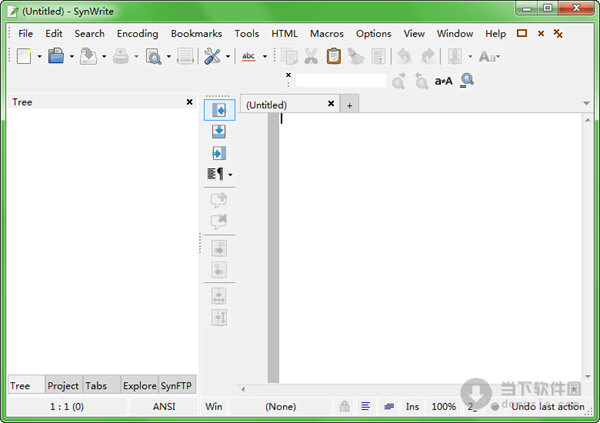Open the Search menu

(x=90, y=34)
